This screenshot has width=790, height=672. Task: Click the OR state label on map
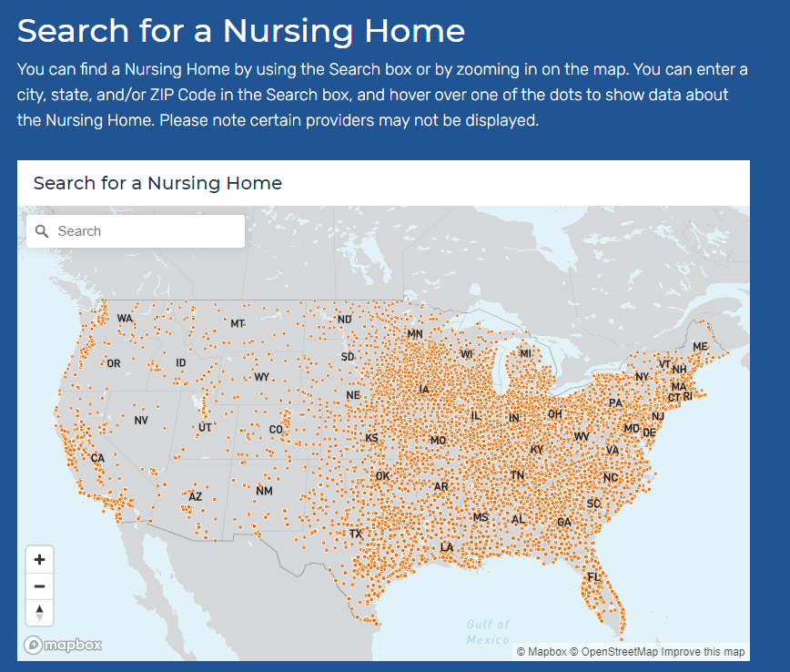point(113,364)
